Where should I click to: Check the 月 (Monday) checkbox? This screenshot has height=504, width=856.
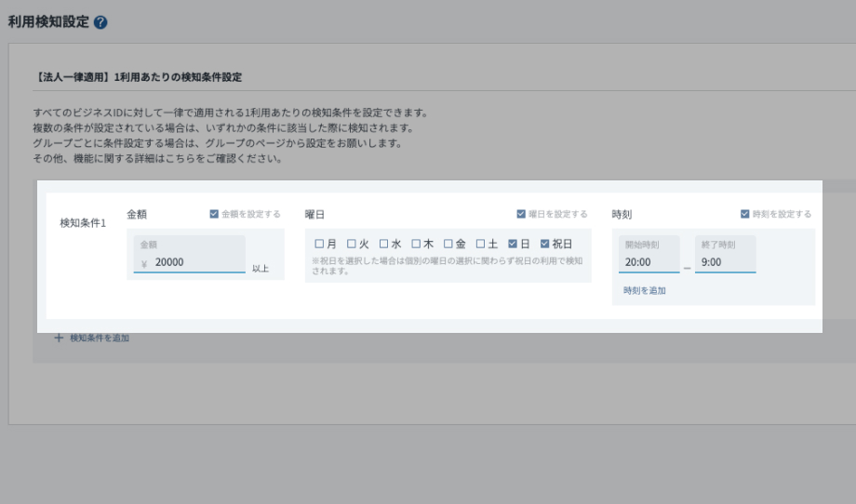point(319,244)
